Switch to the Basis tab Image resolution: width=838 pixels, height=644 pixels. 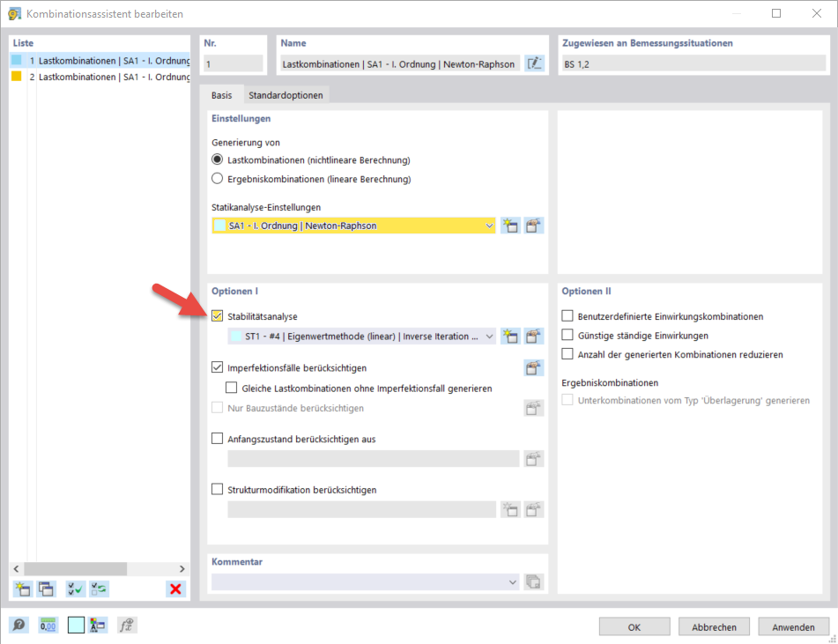pos(221,95)
